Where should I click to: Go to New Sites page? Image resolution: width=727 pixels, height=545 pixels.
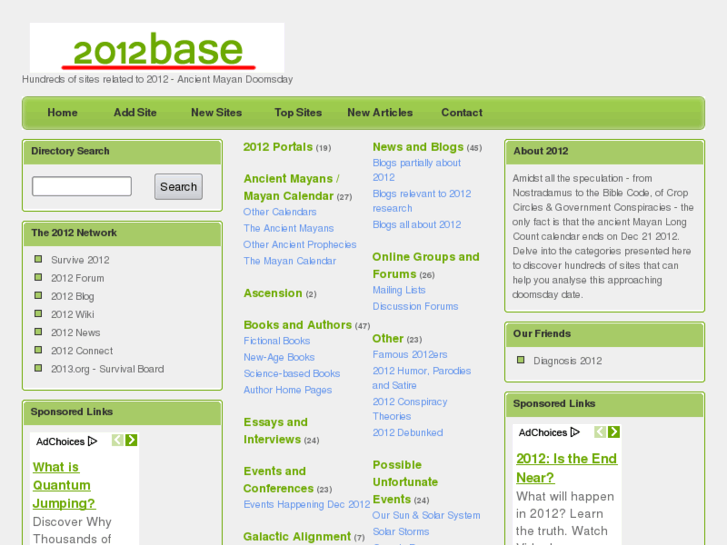[x=217, y=113]
